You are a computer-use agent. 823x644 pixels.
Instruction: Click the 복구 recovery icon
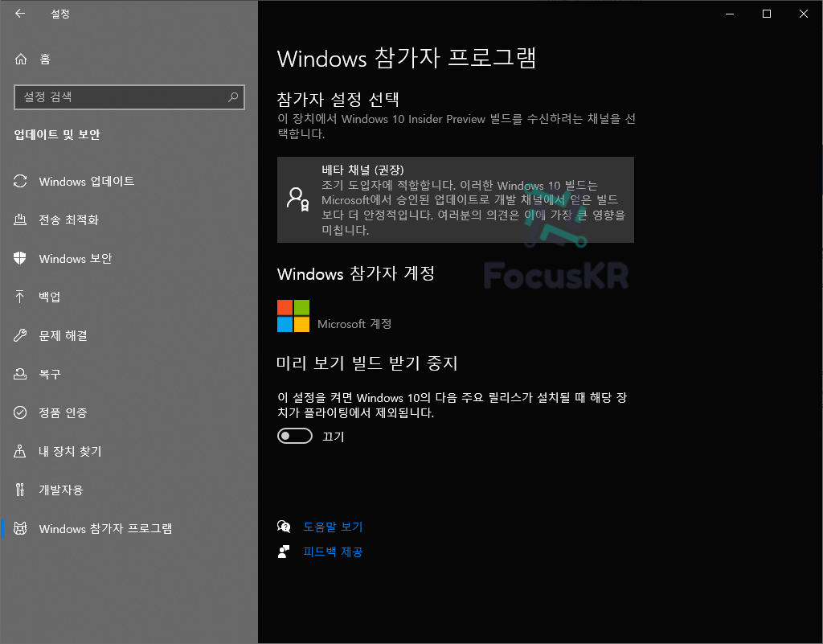[20, 374]
